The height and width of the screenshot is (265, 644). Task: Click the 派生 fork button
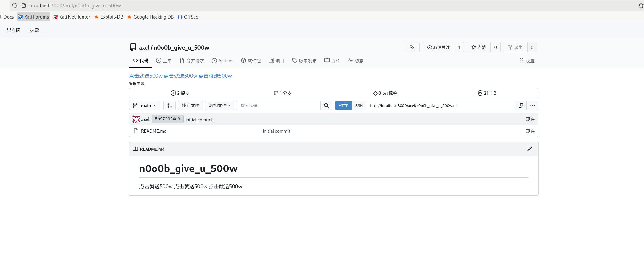tap(515, 47)
